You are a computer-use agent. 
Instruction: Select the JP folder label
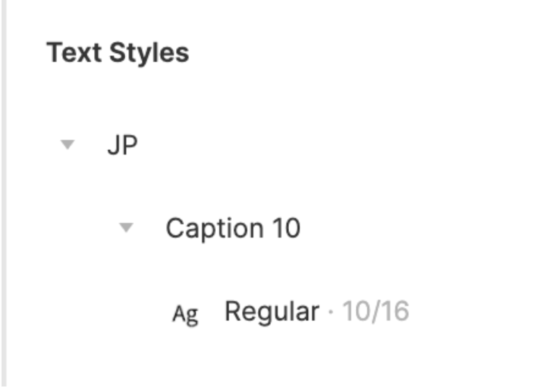click(122, 146)
